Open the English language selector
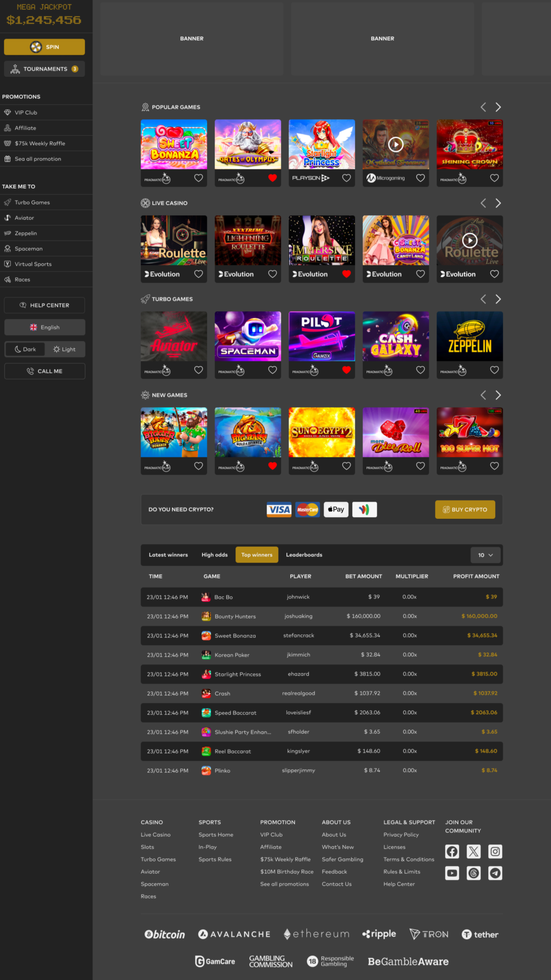The image size is (551, 980). pos(45,327)
